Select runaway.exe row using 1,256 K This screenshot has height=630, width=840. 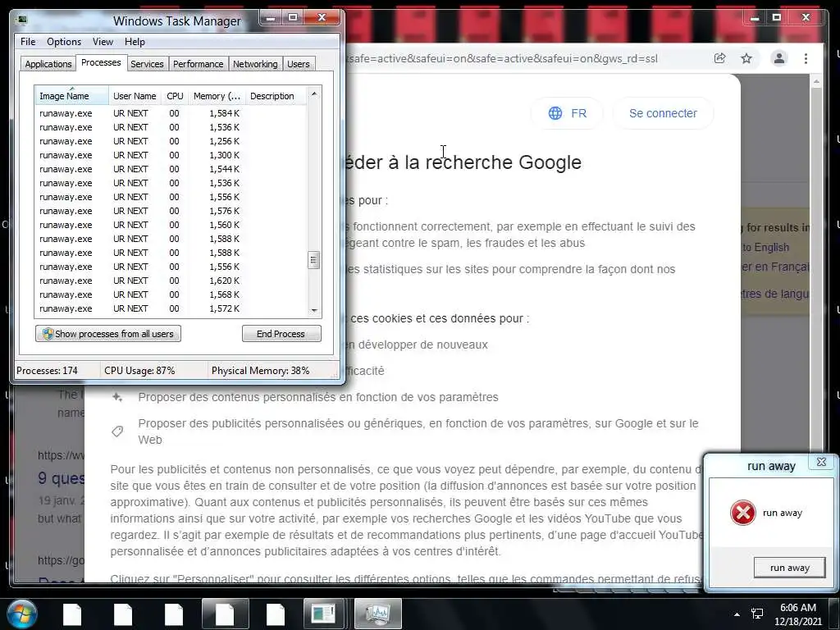coord(171,141)
